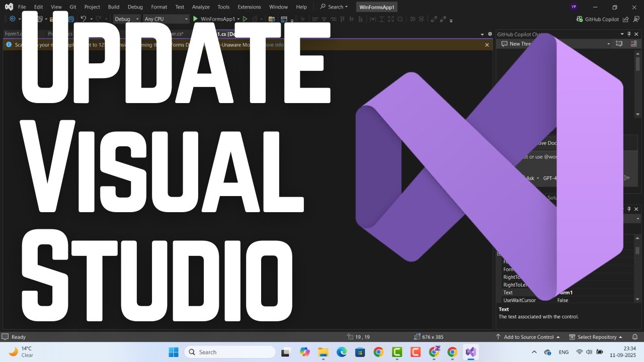Open Microsoft Edge from the taskbar

click(x=342, y=352)
